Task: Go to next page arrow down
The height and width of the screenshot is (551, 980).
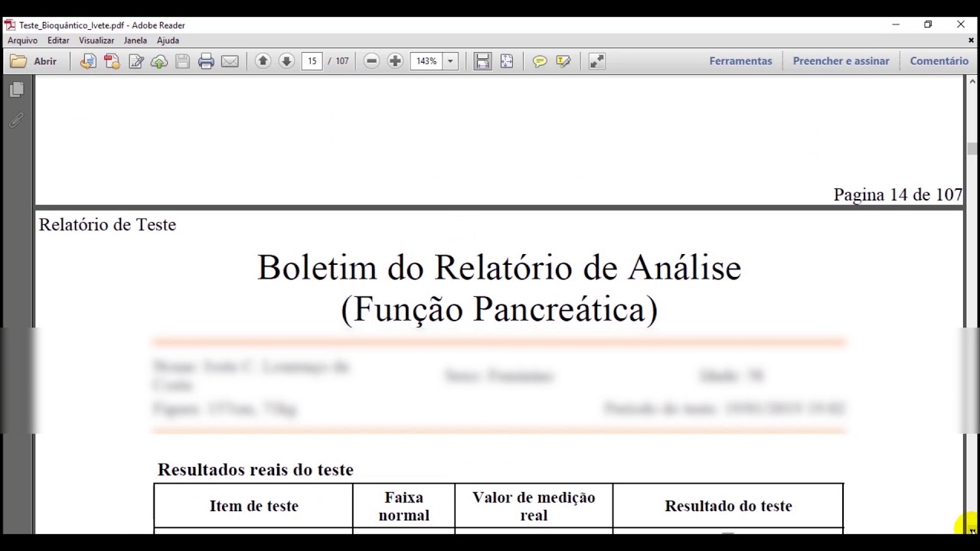Action: tap(286, 61)
